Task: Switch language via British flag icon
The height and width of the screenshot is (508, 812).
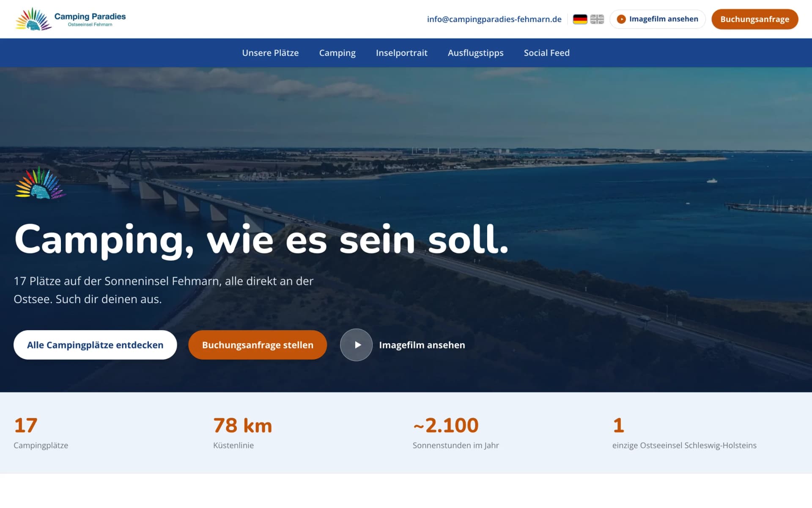Action: point(597,19)
